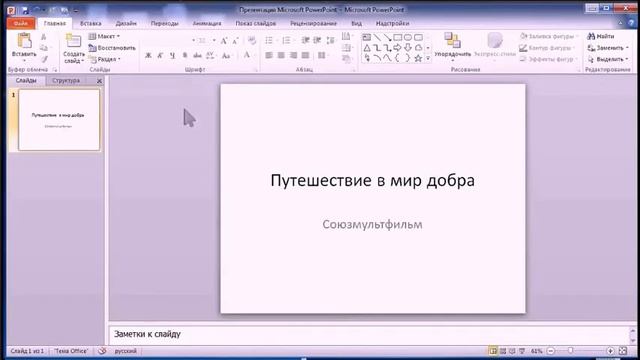Decrease font size with small A
Screen dimensions: 640x360
coord(236,40)
